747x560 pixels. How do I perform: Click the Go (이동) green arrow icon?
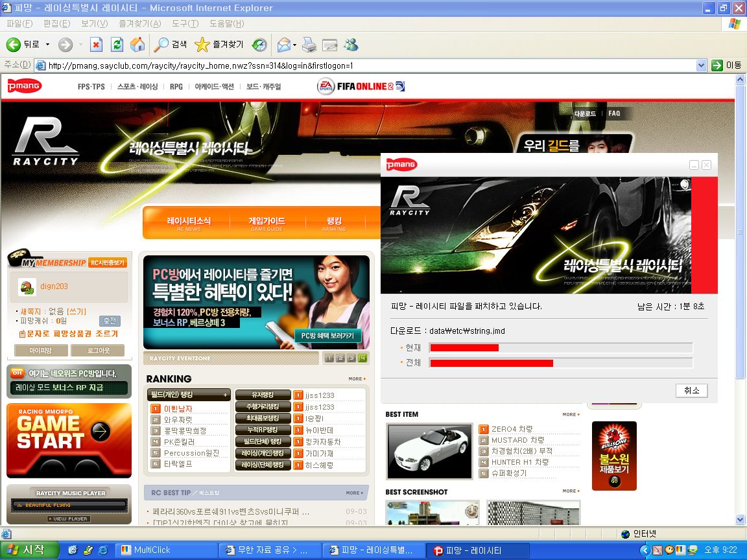pos(717,65)
